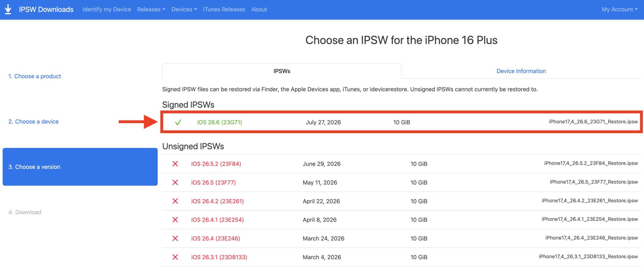Click the May 11, 2026 release date
The height and width of the screenshot is (269, 644).
click(x=320, y=182)
